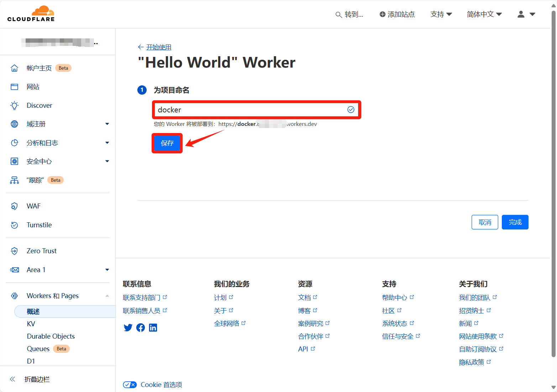Select KV in the sidebar

click(x=31, y=324)
